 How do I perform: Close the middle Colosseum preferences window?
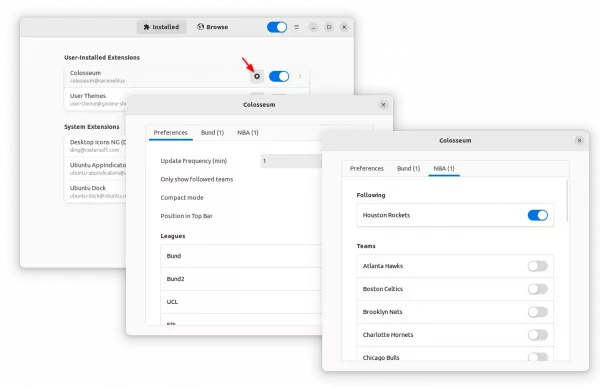tap(383, 105)
